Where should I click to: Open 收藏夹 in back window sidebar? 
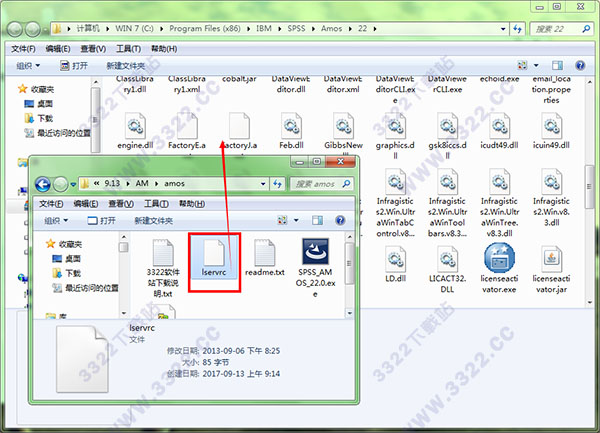tap(36, 89)
